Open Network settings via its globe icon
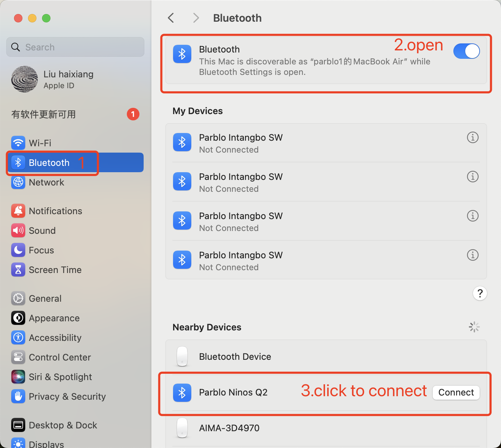 (x=18, y=182)
